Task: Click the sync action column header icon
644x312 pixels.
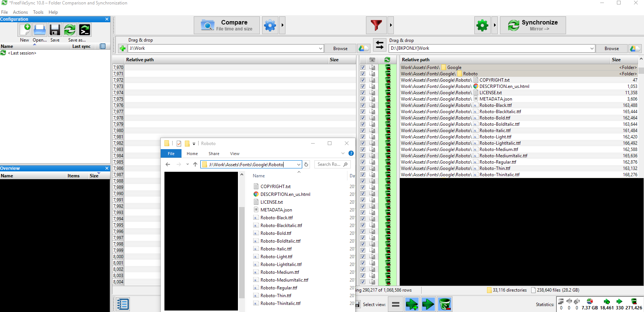Action: 388,60
